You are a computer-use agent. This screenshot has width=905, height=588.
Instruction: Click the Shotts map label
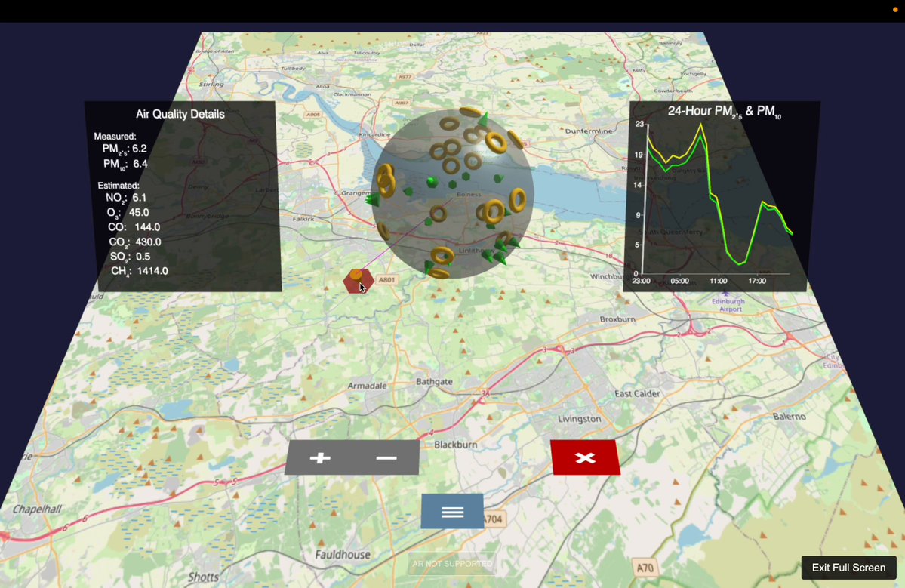pyautogui.click(x=203, y=577)
